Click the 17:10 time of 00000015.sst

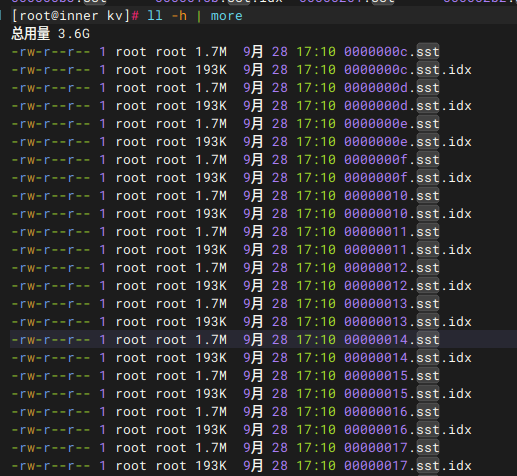pyautogui.click(x=316, y=376)
